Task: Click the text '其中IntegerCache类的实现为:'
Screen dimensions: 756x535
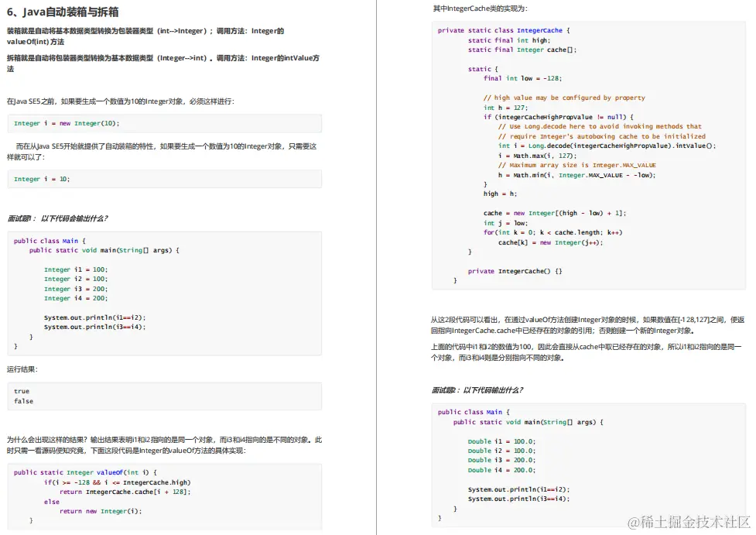Action: 481,9
